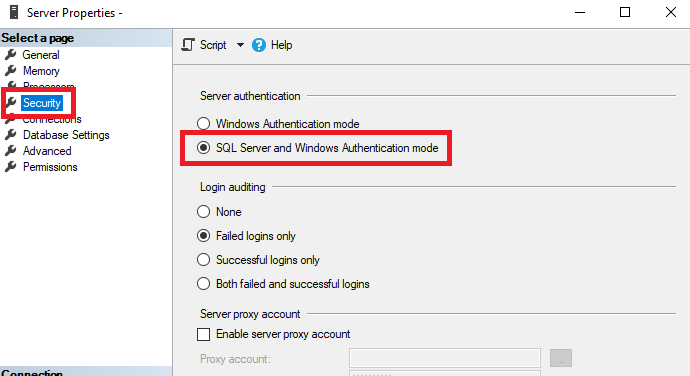Select Both failed and successful logins
690x376 pixels.
click(x=203, y=284)
